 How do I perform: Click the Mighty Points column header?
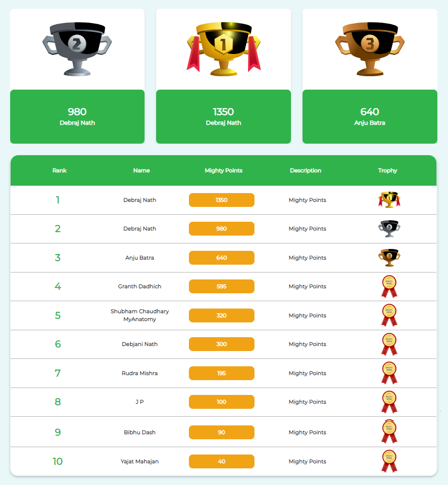click(224, 170)
